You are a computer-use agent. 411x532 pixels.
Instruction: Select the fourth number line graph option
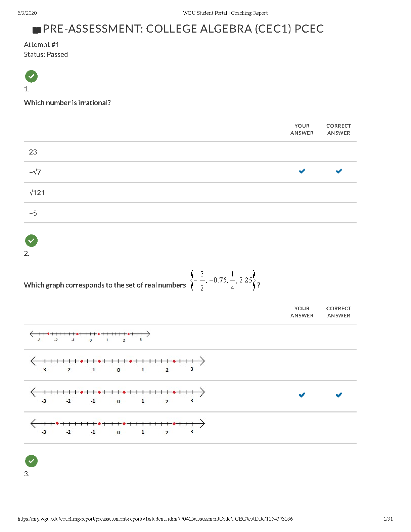(x=118, y=427)
